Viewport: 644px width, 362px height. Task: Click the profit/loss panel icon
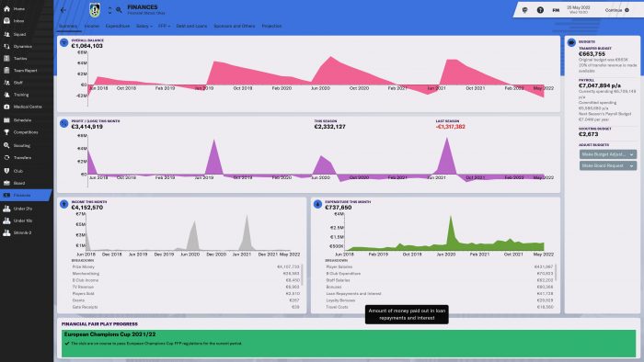tap(64, 123)
